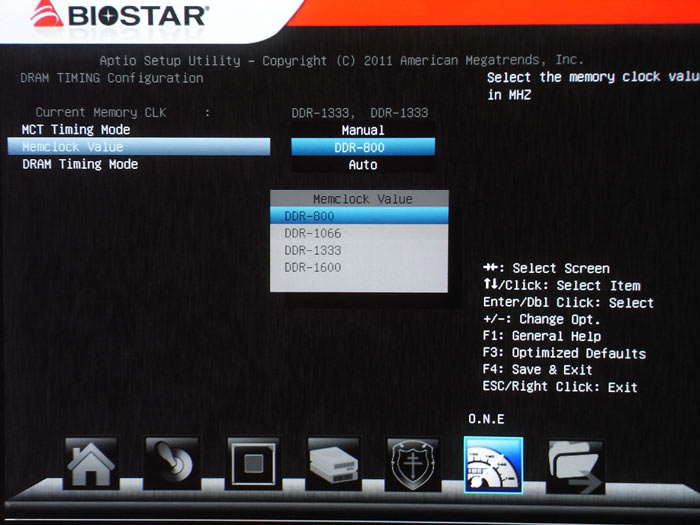This screenshot has height=525, width=700.
Task: Select the MCT Timing Mode row
Action: coord(139,129)
